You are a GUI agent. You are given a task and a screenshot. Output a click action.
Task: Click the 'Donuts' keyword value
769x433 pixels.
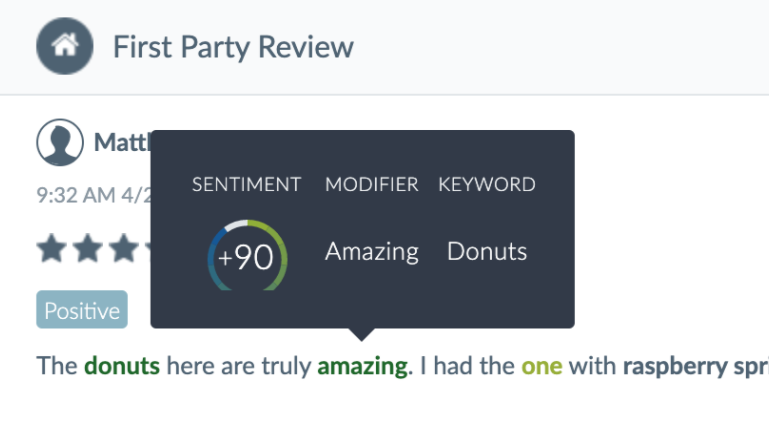487,251
